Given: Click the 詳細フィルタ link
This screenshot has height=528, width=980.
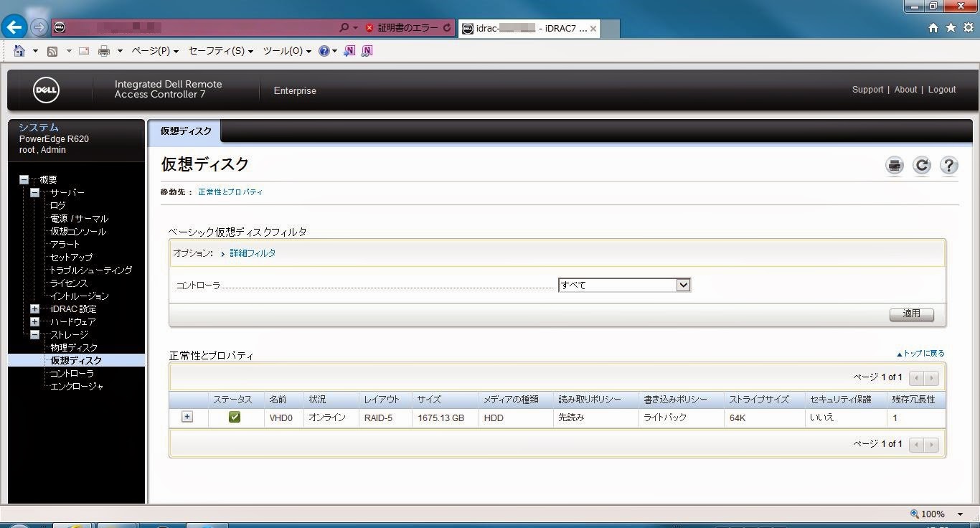Looking at the screenshot, I should 253,253.
